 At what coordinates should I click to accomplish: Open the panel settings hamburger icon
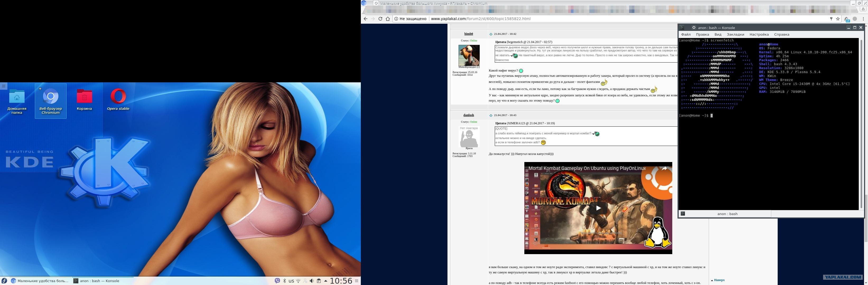(357, 281)
